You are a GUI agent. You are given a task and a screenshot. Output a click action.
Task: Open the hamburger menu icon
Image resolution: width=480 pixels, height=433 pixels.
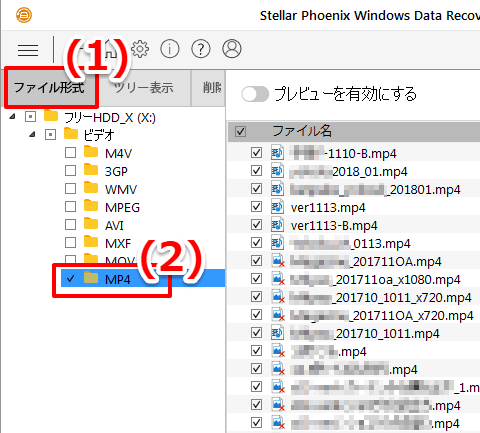28,50
